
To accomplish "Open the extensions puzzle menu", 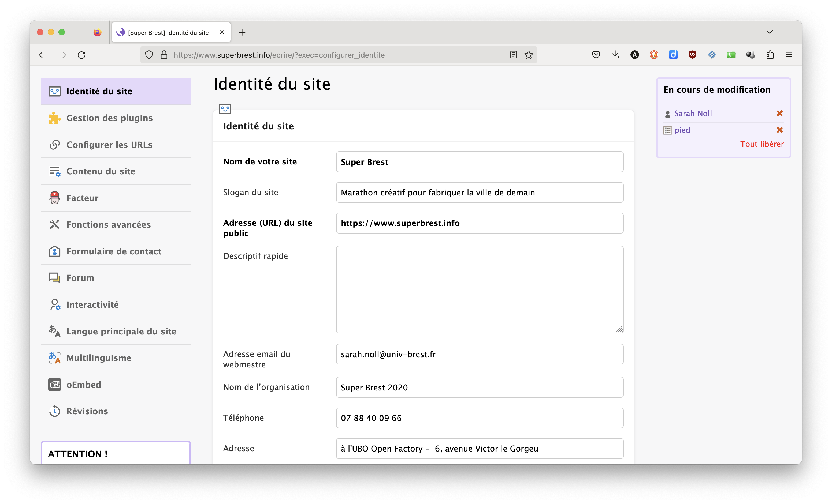I will tap(770, 55).
